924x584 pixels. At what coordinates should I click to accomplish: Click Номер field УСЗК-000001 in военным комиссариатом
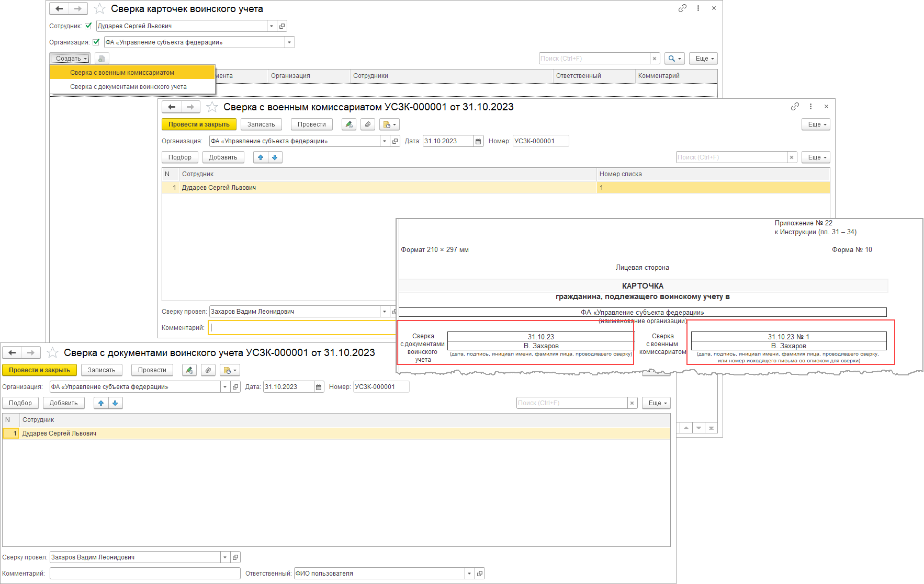540,141
